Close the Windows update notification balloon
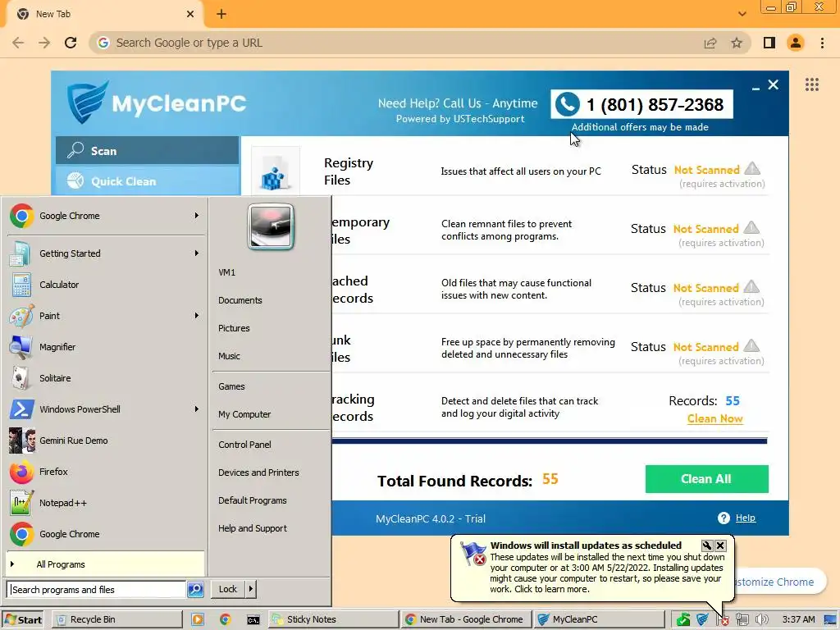Viewport: 840px width, 630px height. (720, 546)
